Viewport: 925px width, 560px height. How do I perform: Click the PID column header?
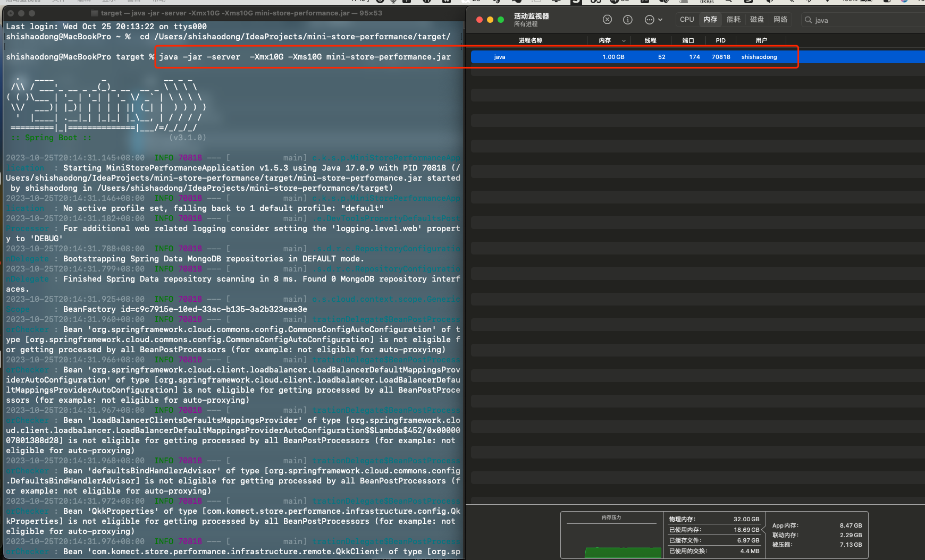[720, 40]
